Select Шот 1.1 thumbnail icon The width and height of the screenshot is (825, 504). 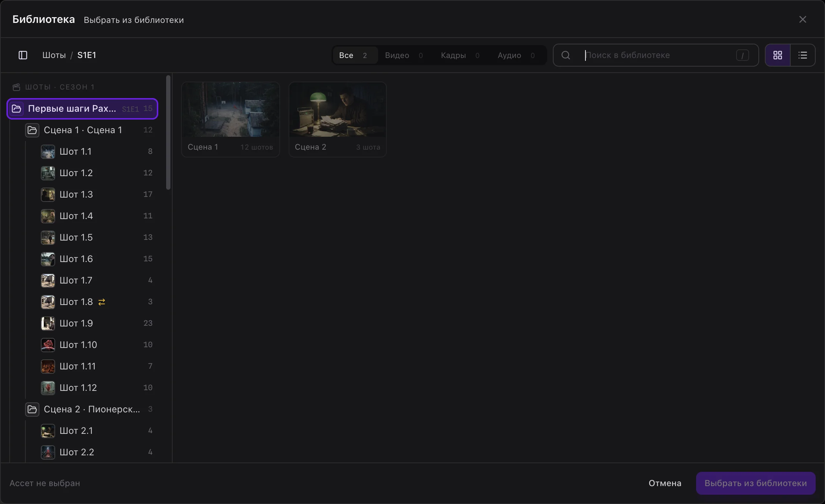tap(48, 151)
